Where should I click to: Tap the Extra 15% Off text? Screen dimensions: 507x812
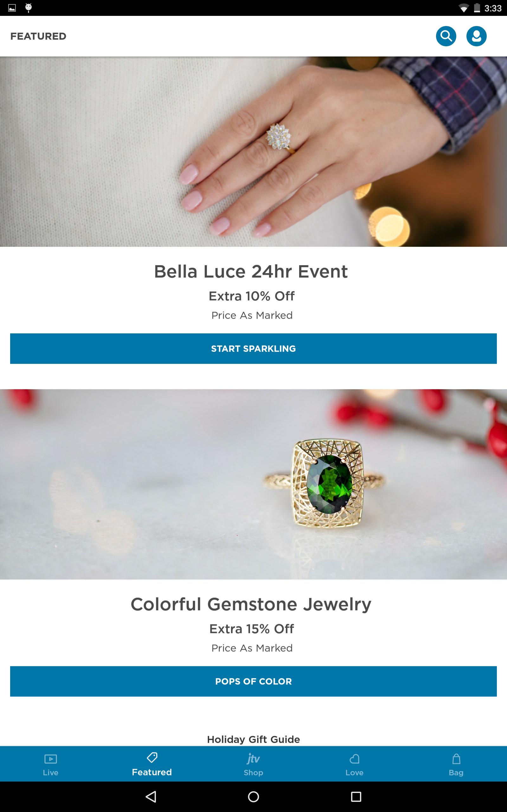pos(252,629)
